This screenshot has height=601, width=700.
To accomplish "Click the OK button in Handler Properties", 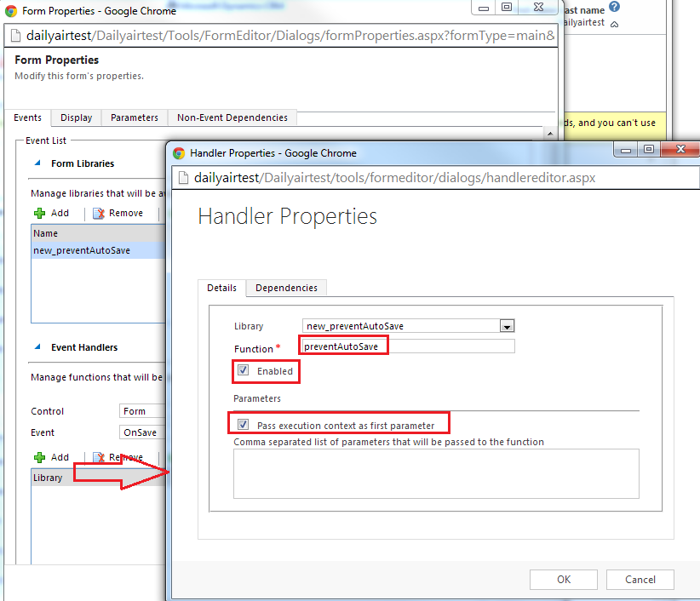I will click(x=563, y=579).
